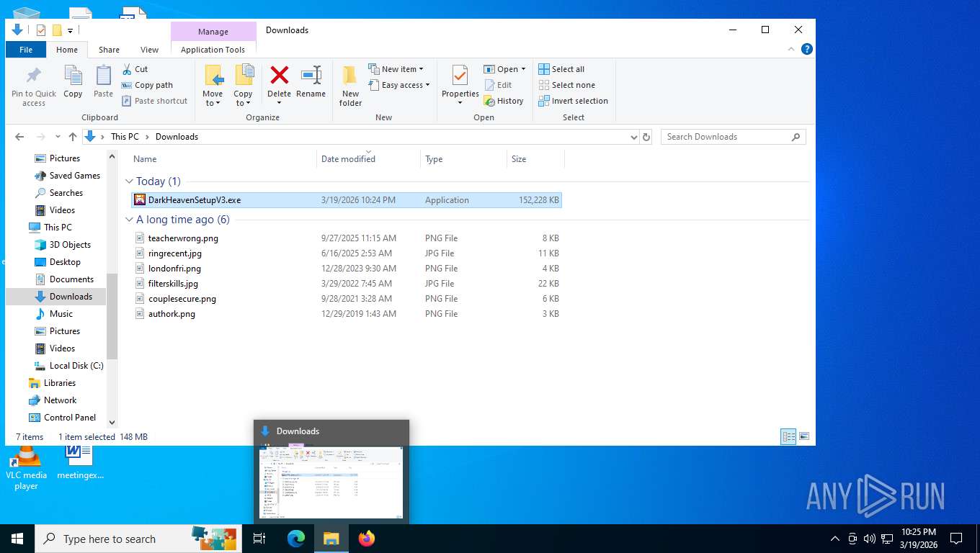This screenshot has height=553, width=980.
Task: Collapse the ribbon with chevron
Action: (x=792, y=50)
